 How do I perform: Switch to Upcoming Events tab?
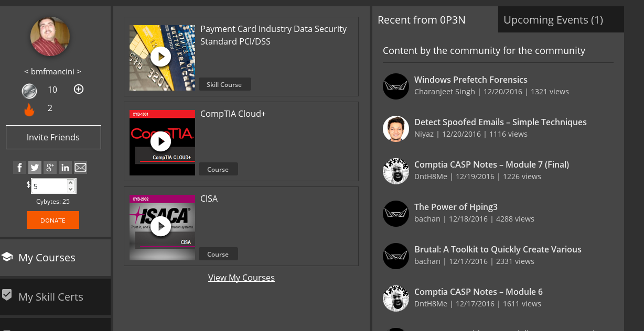pos(553,20)
